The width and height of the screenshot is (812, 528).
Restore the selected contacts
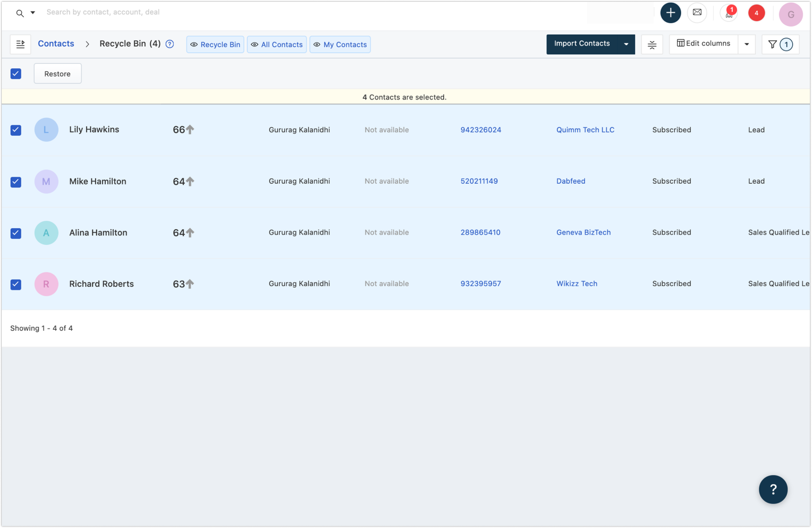click(x=57, y=73)
